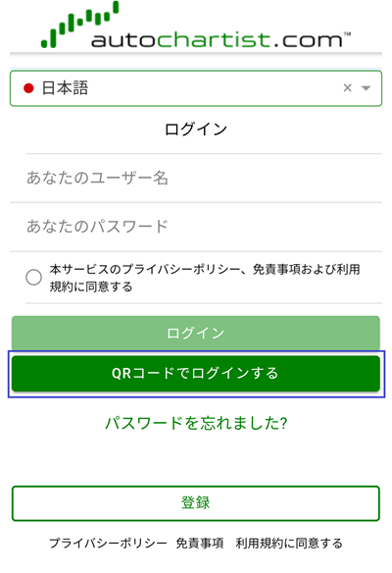Clear the selected language with the X icon

tap(347, 87)
